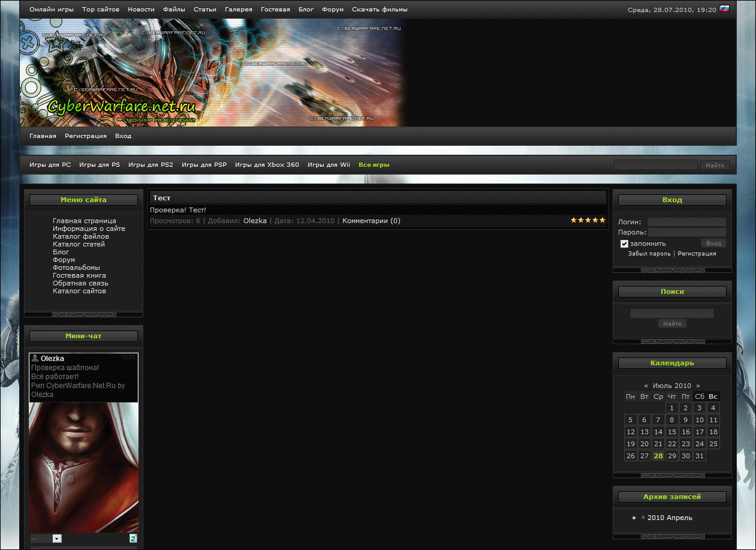This screenshot has height=550, width=756.
Task: Click the category bar search field
Action: [x=656, y=165]
